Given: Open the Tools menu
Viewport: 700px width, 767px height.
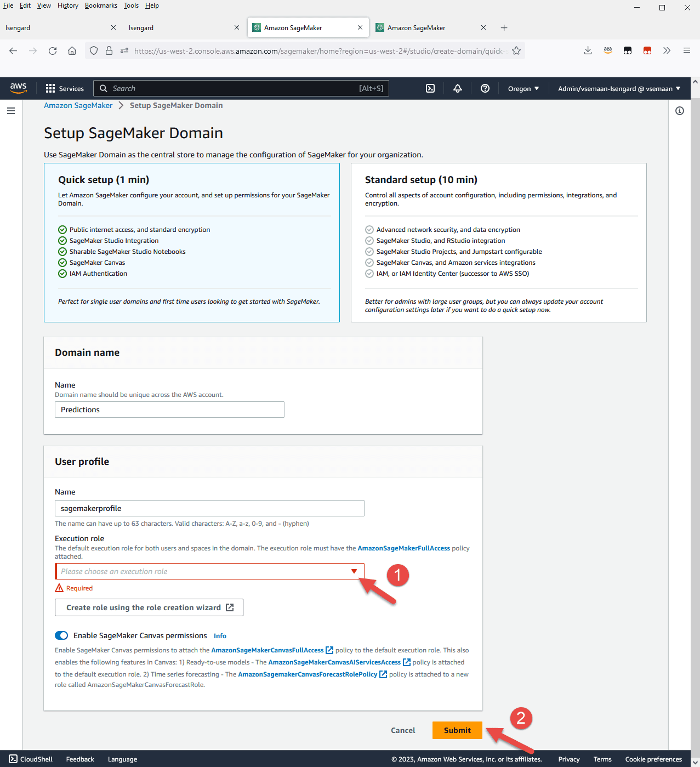Looking at the screenshot, I should pyautogui.click(x=131, y=5).
